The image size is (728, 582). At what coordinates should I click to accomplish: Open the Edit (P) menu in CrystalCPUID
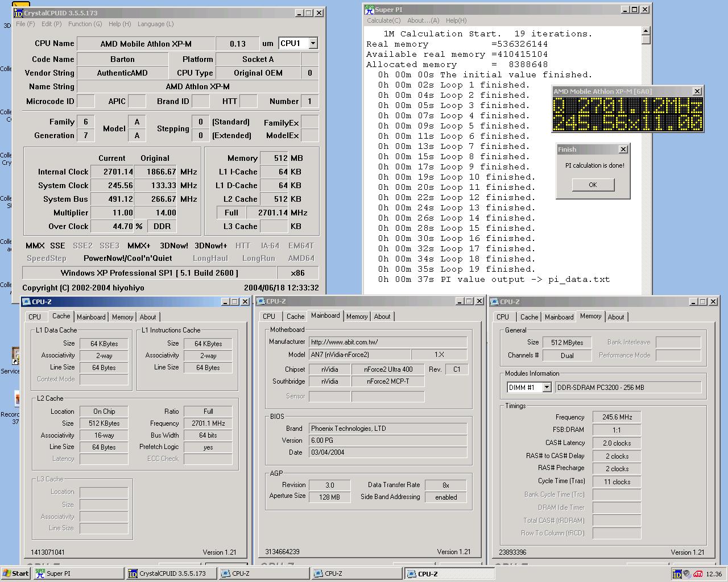click(51, 24)
